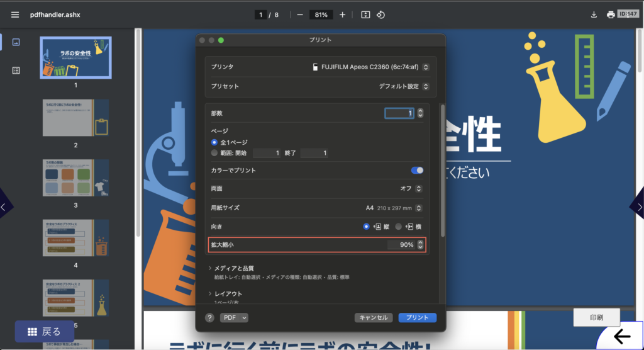Click the blue プリント button
The image size is (644, 350).
click(418, 317)
